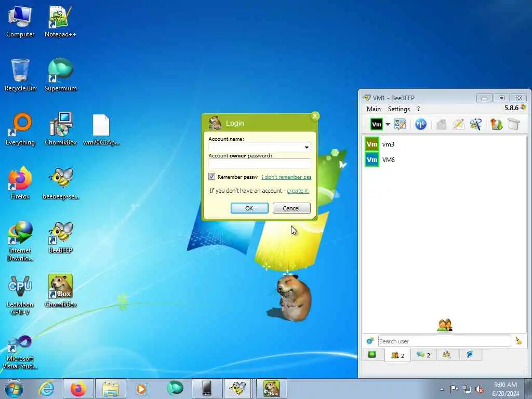Image resolution: width=532 pixels, height=399 pixels.
Task: Open the Action Center flag tray icon
Action: (454, 389)
